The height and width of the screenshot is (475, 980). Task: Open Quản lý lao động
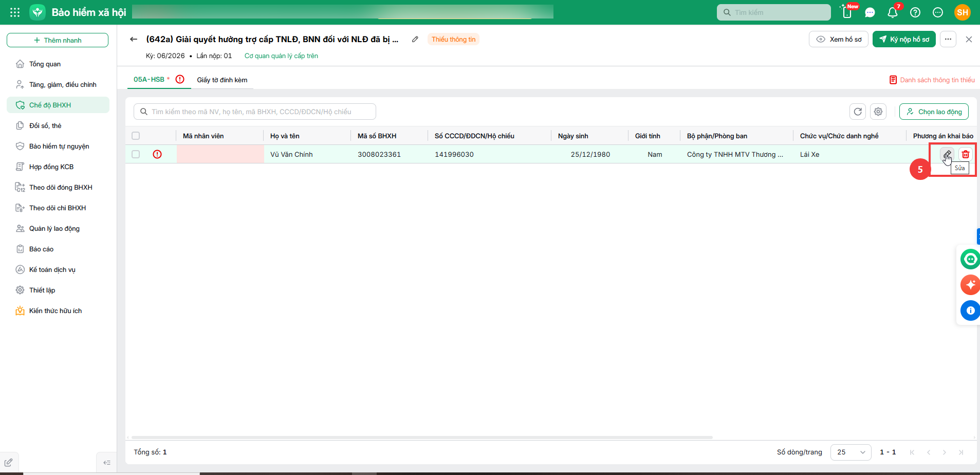[58, 228]
